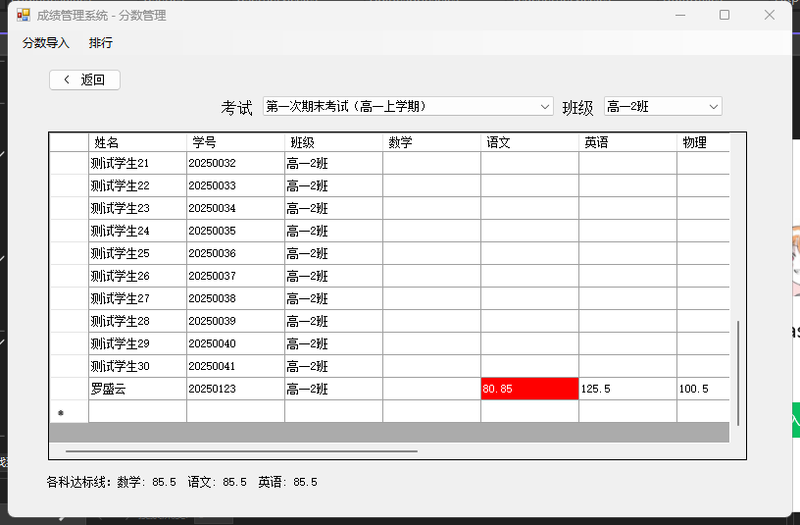This screenshot has height=525, width=800.
Task: Select student ID 20250033 cell
Action: 236,186
